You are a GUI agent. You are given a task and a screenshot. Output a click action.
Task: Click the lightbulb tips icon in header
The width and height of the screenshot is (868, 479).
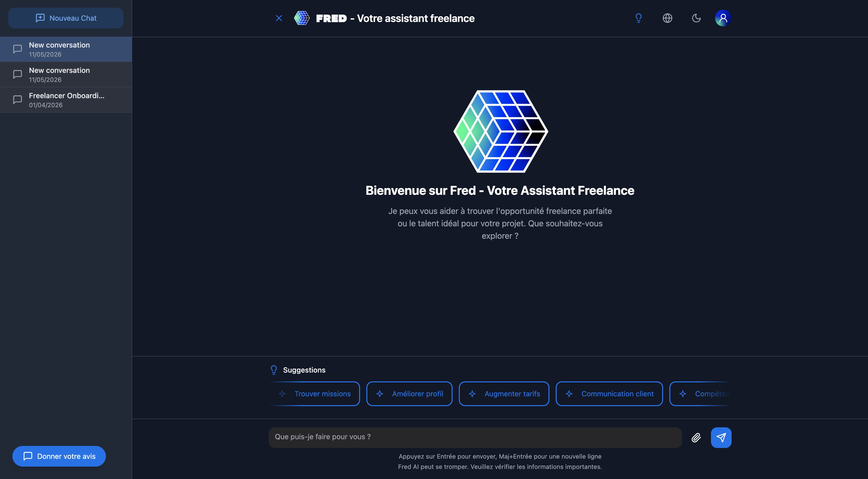click(x=639, y=18)
